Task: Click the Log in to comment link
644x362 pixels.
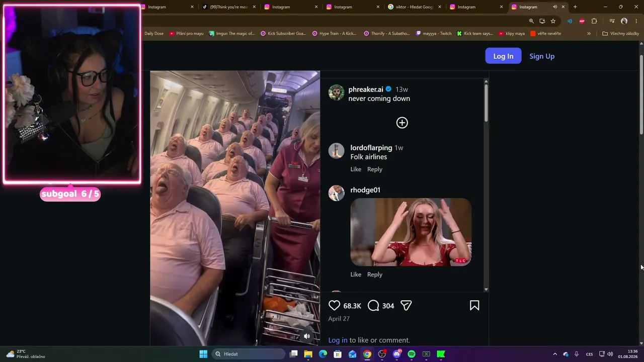Action: (338, 340)
